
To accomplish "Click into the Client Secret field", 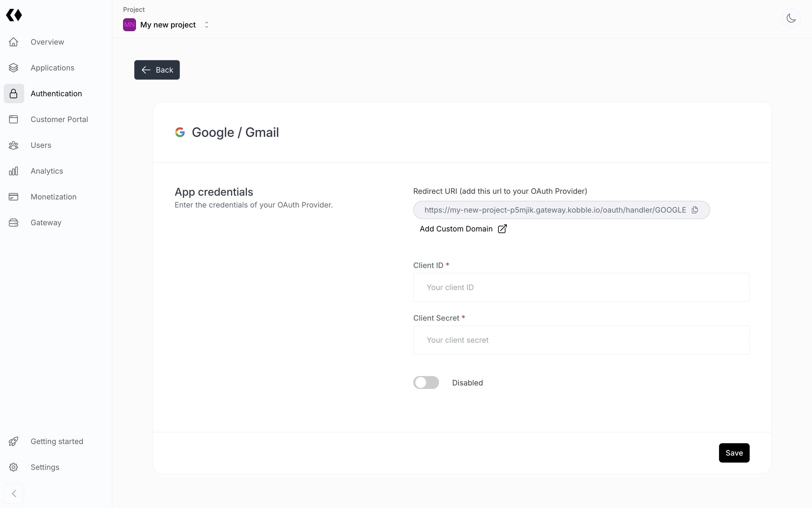I will click(x=581, y=340).
